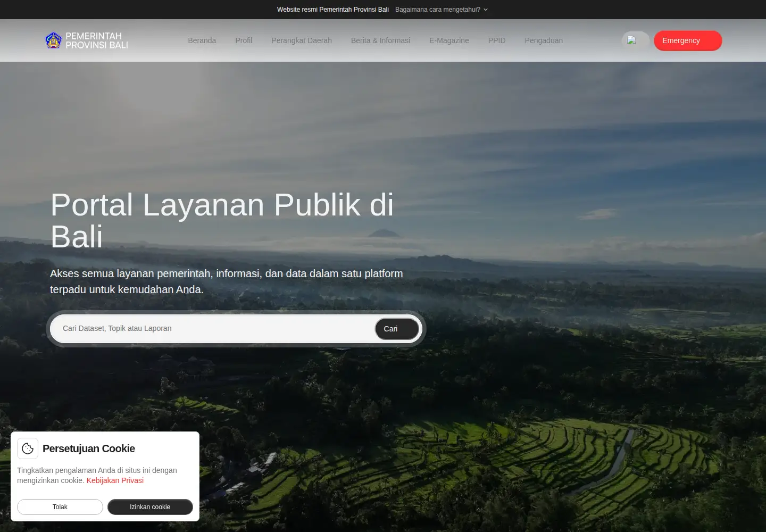Select Berita & Informasi menu
This screenshot has height=532, width=766.
pyautogui.click(x=380, y=40)
